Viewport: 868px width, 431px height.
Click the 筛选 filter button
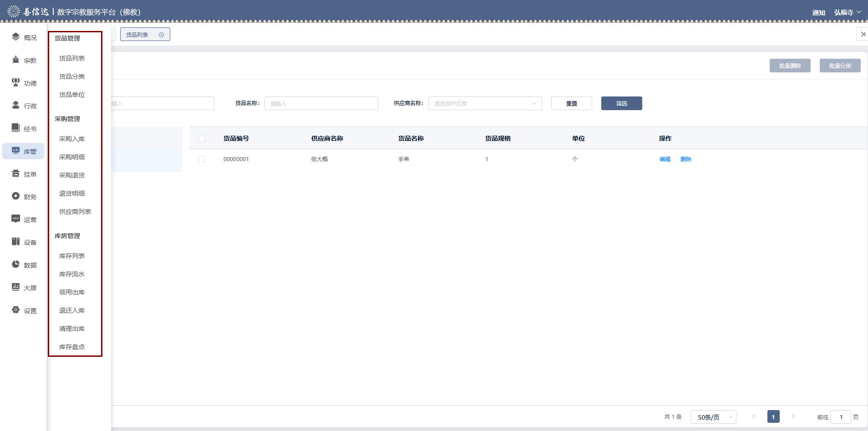(621, 103)
